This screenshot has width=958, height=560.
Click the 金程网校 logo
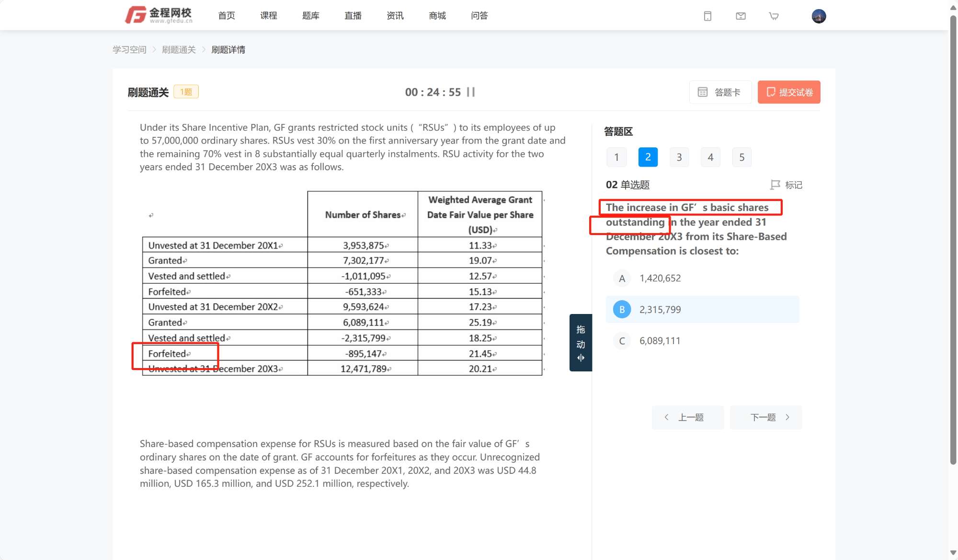(159, 15)
